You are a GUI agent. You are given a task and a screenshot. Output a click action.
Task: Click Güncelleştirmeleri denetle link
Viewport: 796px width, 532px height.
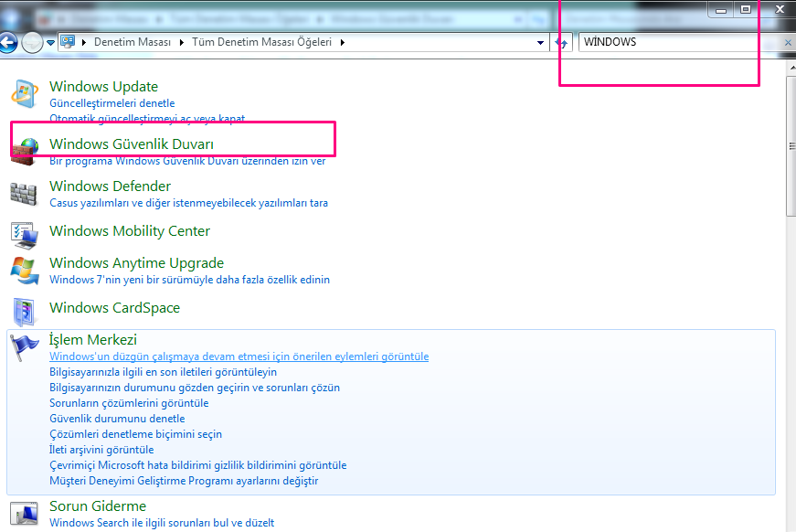[x=112, y=103]
